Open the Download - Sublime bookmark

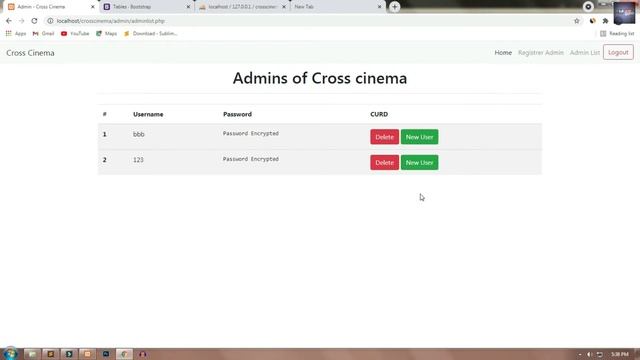(x=151, y=33)
